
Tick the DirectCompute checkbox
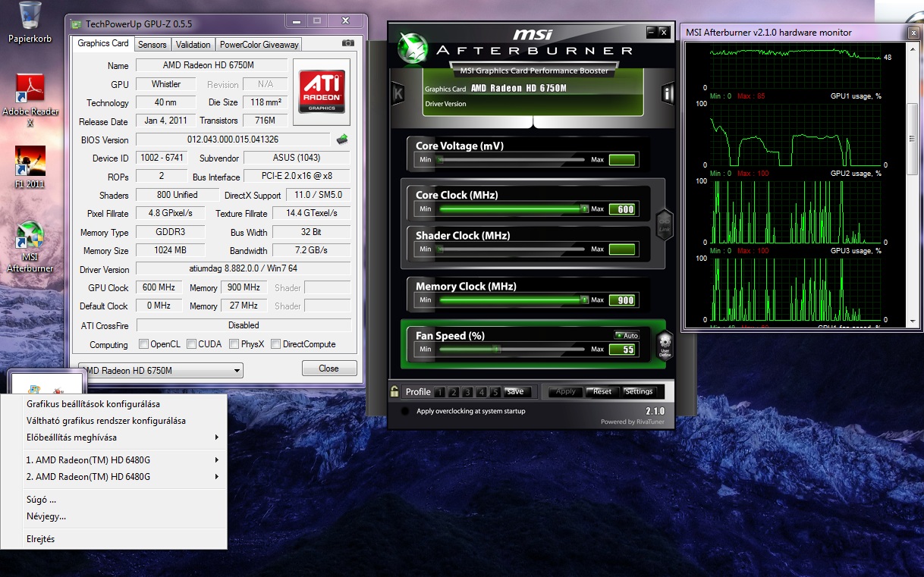tap(276, 344)
